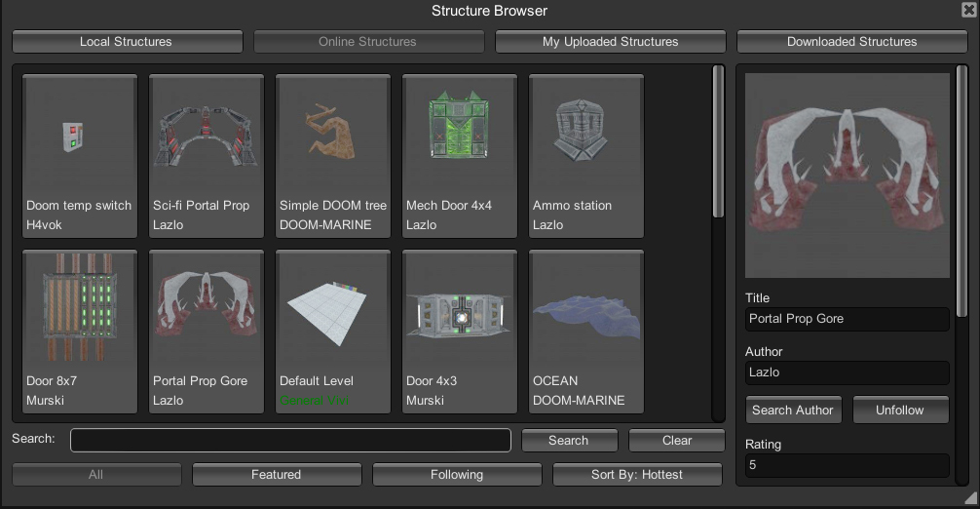Toggle the Following filter

[x=457, y=475]
